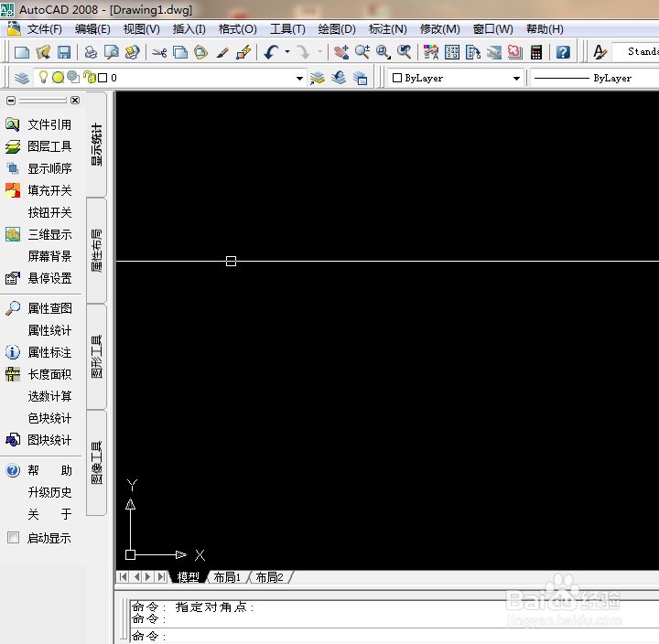Click the layer 0 color swatch

(103, 78)
